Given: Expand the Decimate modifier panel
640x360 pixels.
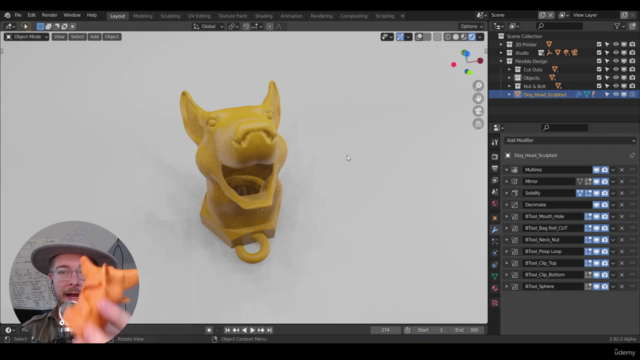Looking at the screenshot, I should (x=507, y=205).
